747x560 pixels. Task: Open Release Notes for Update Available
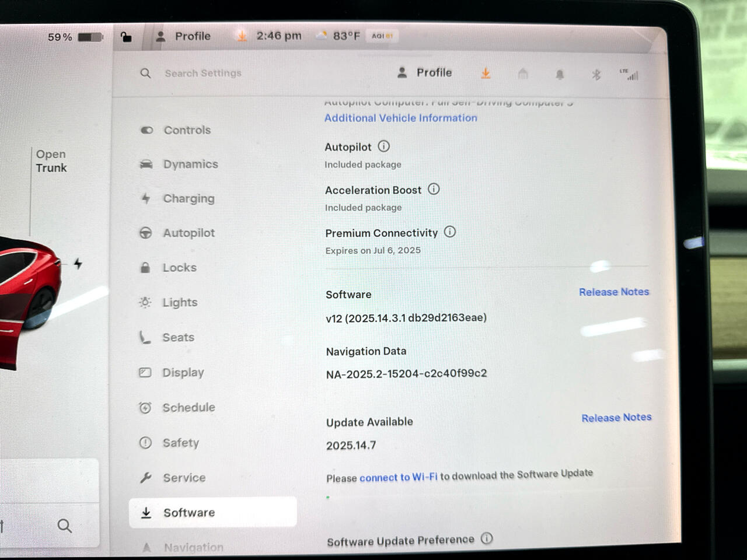coord(616,418)
